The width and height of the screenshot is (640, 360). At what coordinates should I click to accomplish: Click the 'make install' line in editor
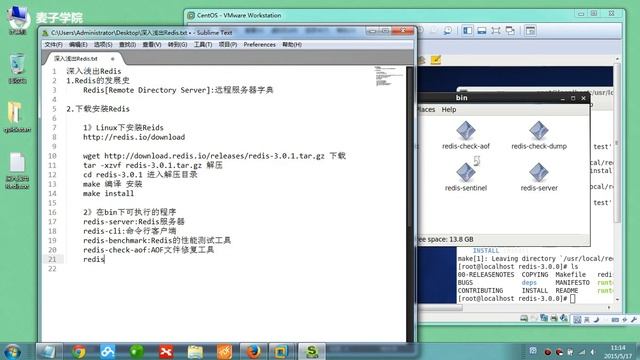(108, 193)
